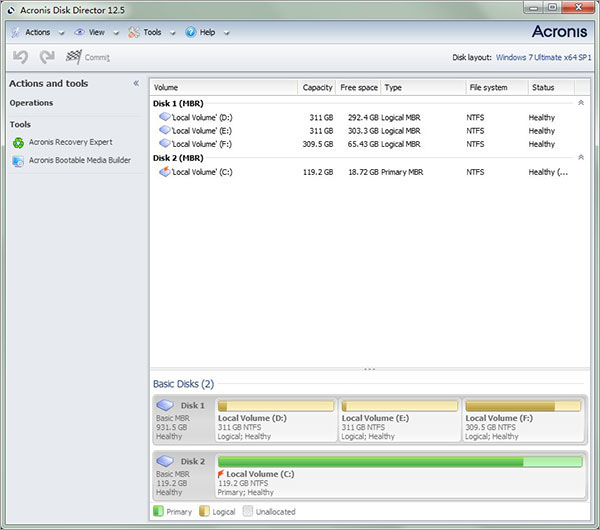The image size is (600, 530).
Task: Click Local Volume (C:) partition block
Action: point(400,476)
